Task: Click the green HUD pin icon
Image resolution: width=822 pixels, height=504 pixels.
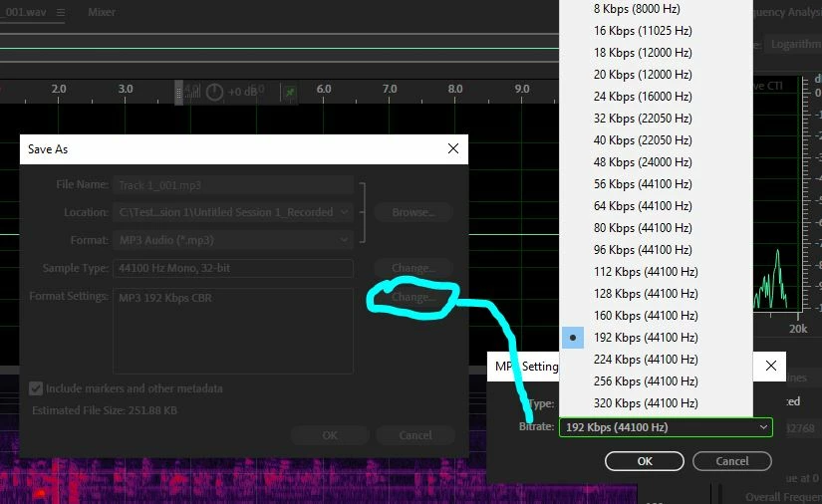Action: coord(289,93)
